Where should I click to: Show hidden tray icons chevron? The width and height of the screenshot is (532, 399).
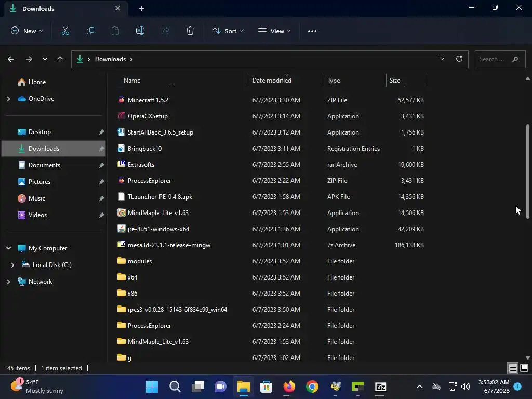click(x=420, y=387)
